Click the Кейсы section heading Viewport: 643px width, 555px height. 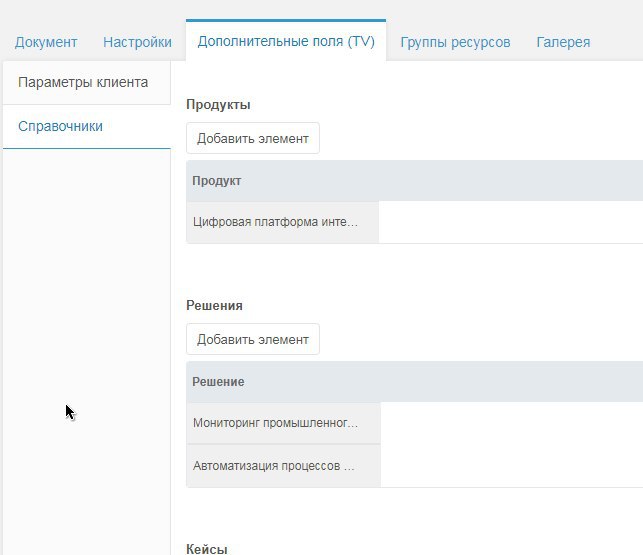(x=207, y=549)
